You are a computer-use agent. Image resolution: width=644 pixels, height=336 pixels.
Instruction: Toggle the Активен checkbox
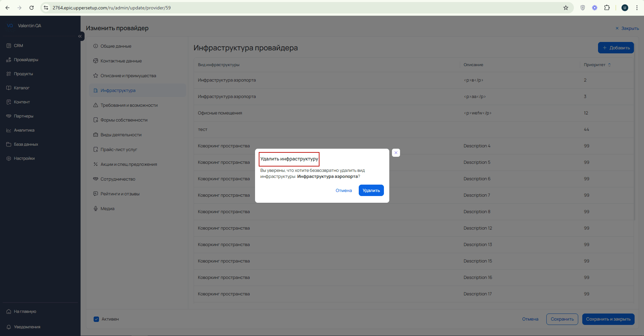click(96, 319)
